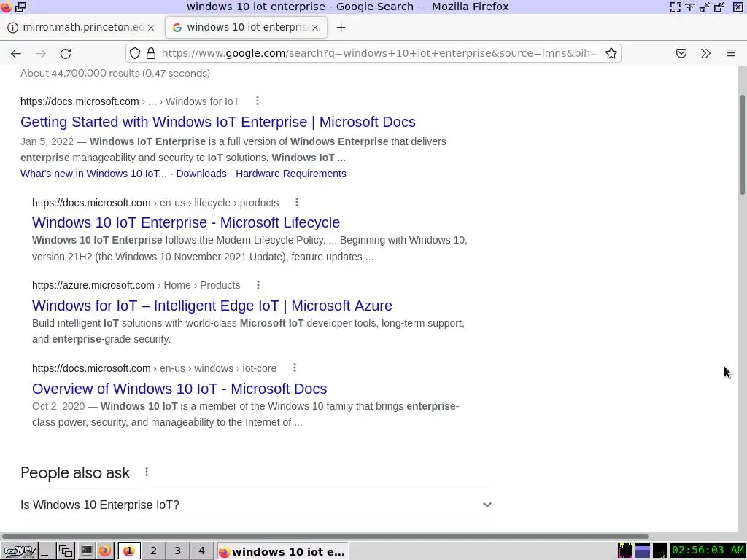
Task: Open Overview of Windows 10 IoT link
Action: (179, 389)
